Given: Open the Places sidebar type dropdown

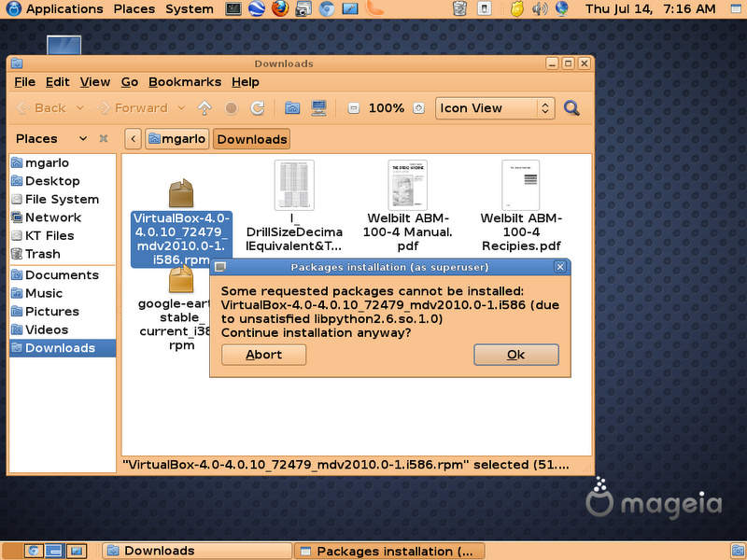Looking at the screenshot, I should point(51,138).
